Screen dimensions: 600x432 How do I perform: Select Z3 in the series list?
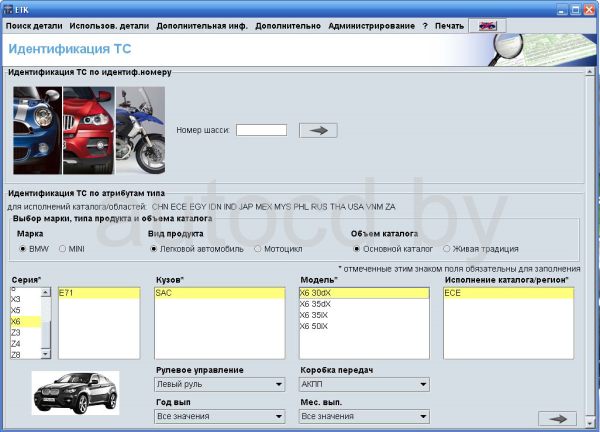(x=25, y=333)
